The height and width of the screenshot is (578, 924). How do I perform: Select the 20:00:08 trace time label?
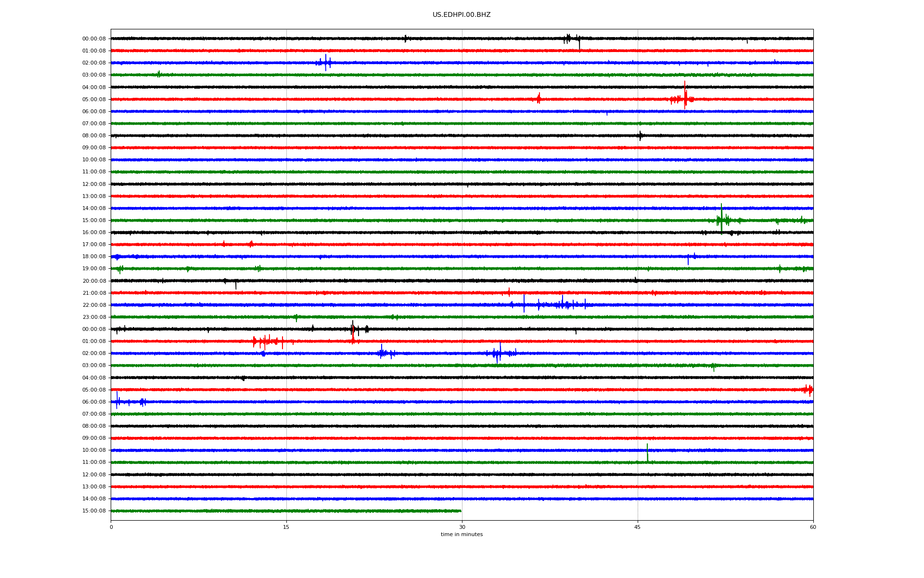click(94, 281)
